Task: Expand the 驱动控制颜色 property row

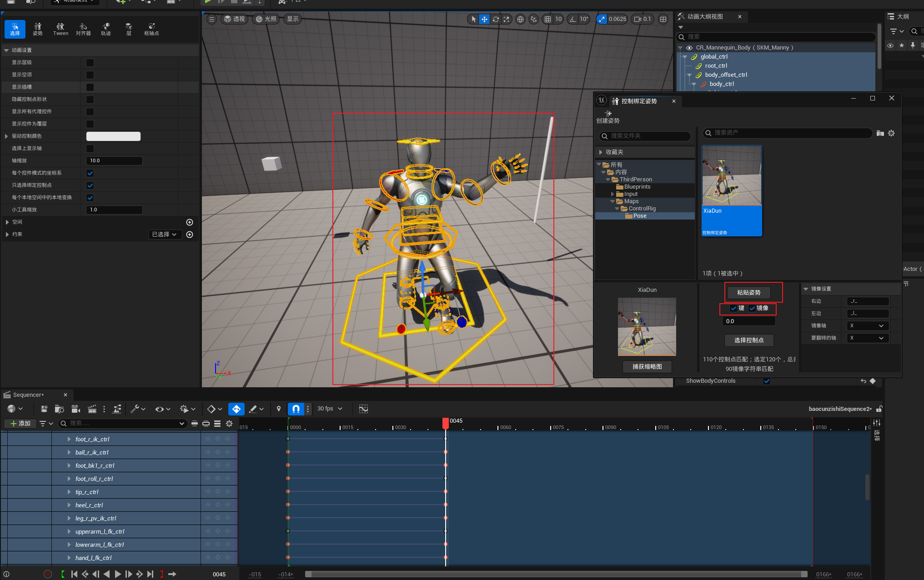Action: click(x=6, y=136)
